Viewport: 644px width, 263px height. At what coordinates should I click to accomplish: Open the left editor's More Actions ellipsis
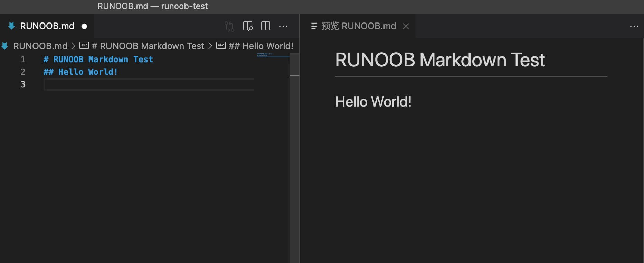tap(283, 26)
